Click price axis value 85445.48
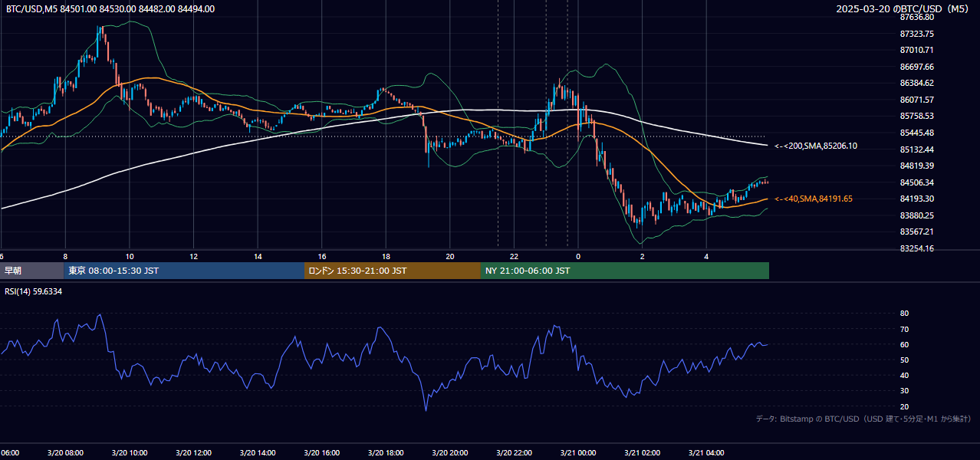The height and width of the screenshot is (460, 980). 916,133
